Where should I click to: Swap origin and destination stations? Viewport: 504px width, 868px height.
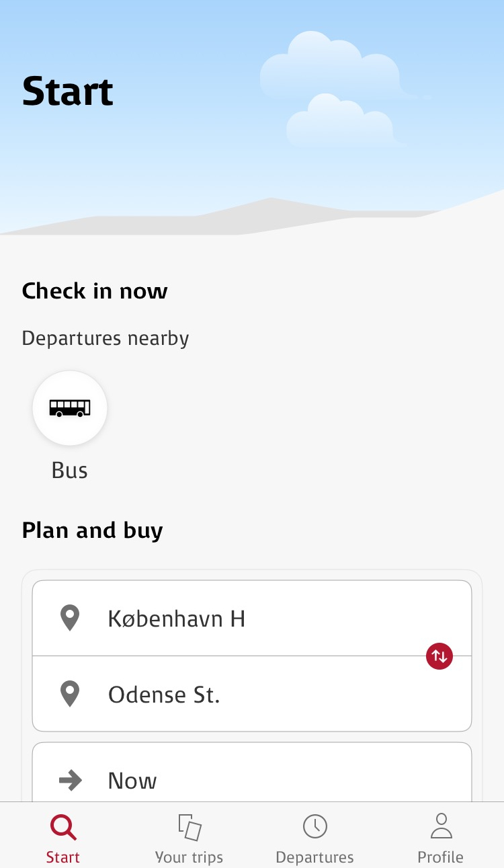point(439,656)
